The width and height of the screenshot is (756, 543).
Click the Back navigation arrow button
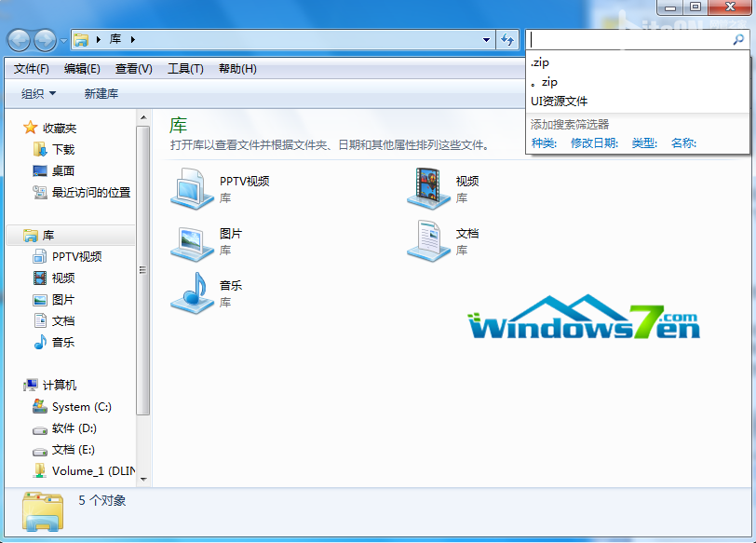coord(20,40)
